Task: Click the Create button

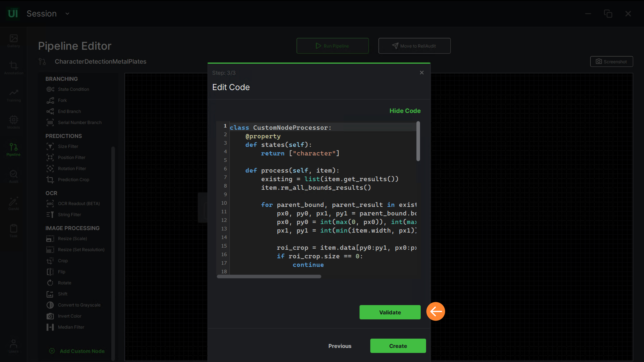Action: coord(398,346)
